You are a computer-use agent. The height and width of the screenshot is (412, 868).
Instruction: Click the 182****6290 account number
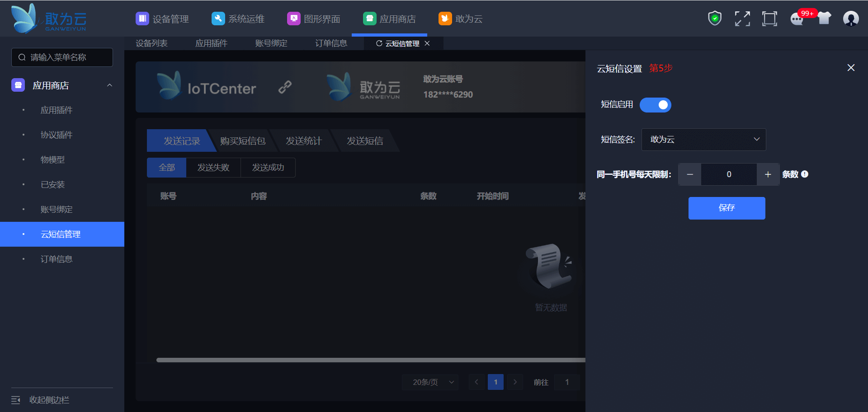point(448,94)
